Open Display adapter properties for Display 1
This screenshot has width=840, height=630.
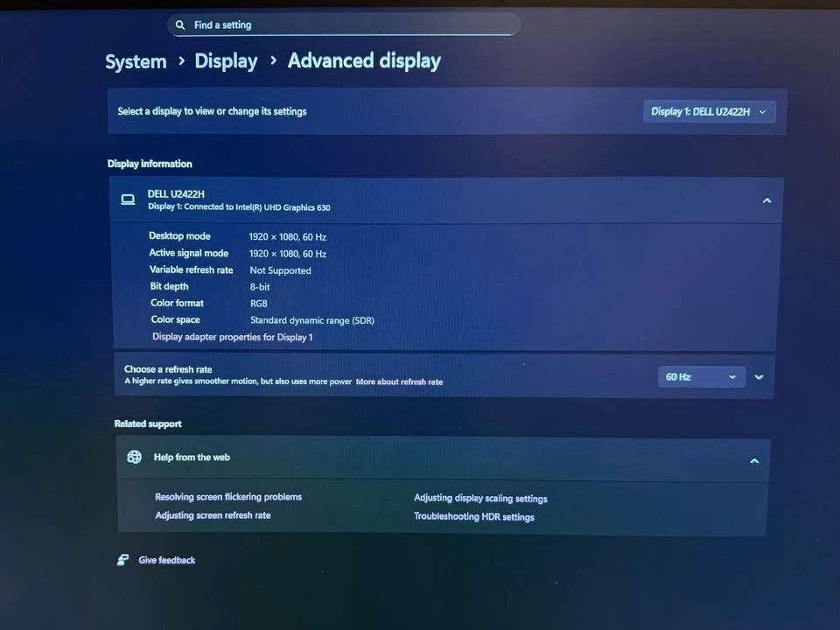point(232,337)
